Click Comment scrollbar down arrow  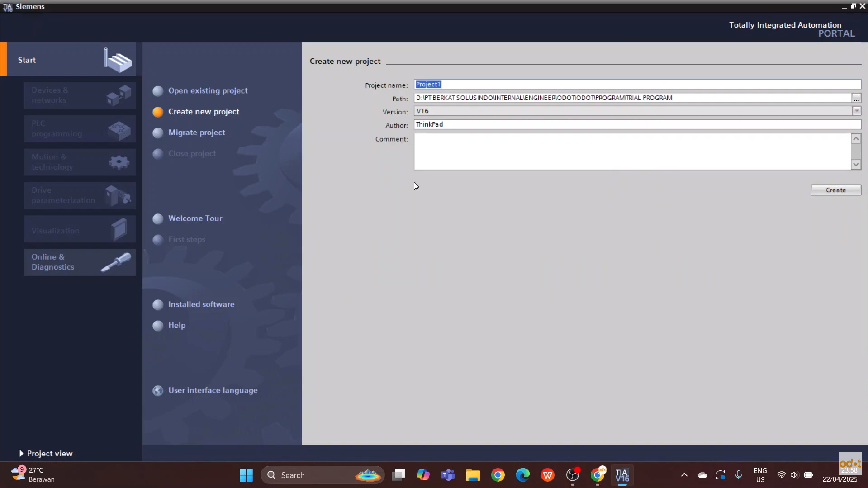pyautogui.click(x=856, y=165)
